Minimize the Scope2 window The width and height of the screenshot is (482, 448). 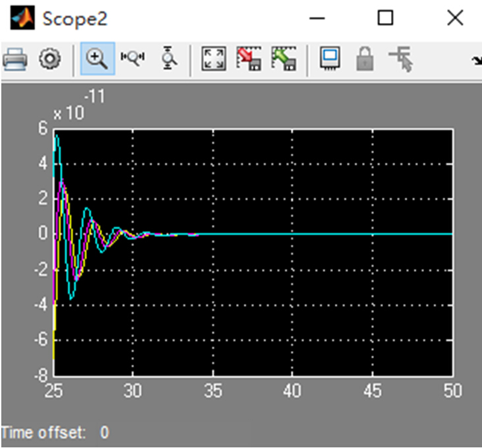pyautogui.click(x=317, y=18)
